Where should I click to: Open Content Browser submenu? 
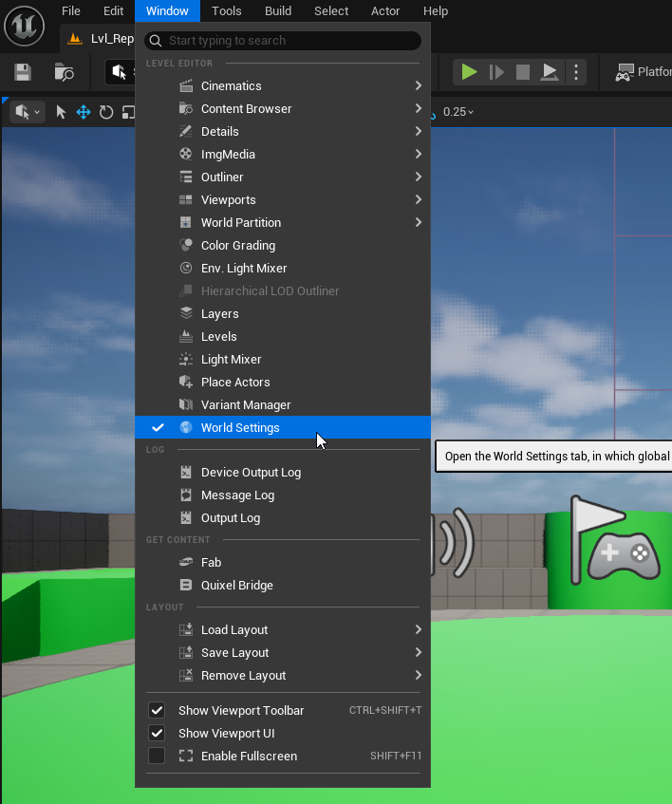(x=283, y=109)
